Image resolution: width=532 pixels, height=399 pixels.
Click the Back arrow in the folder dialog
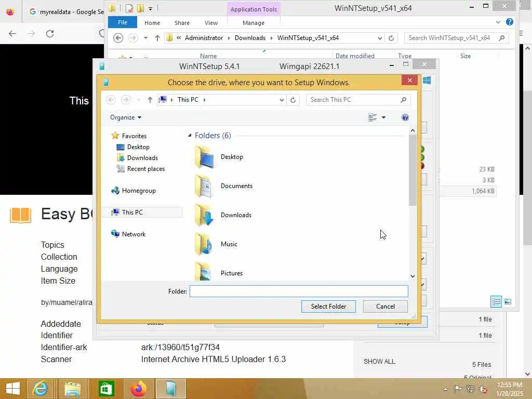111,100
